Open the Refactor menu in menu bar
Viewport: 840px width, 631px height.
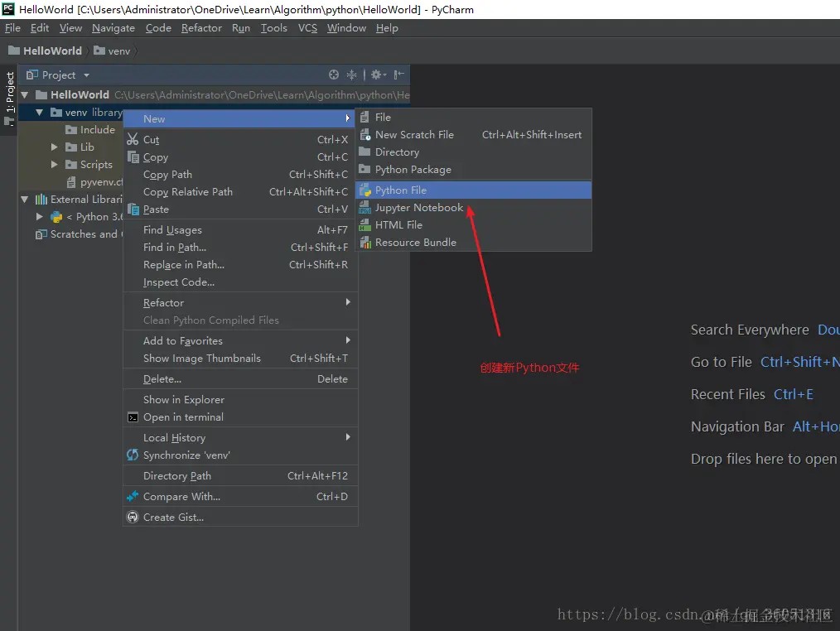[x=201, y=28]
